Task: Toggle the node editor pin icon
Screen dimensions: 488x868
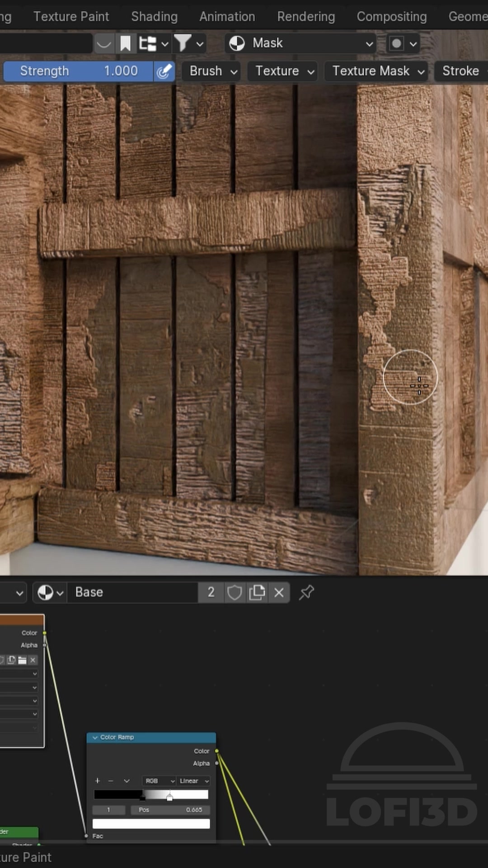Action: (x=306, y=592)
